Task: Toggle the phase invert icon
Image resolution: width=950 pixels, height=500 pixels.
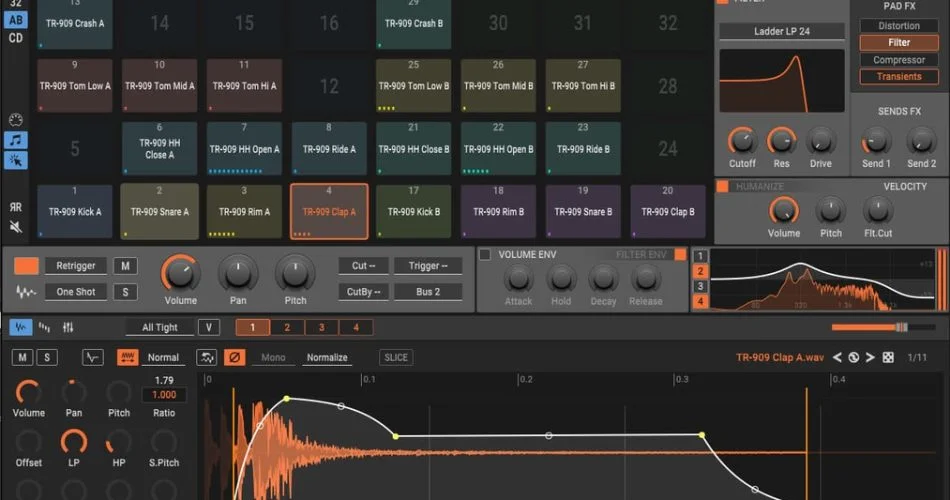Action: [x=234, y=358]
